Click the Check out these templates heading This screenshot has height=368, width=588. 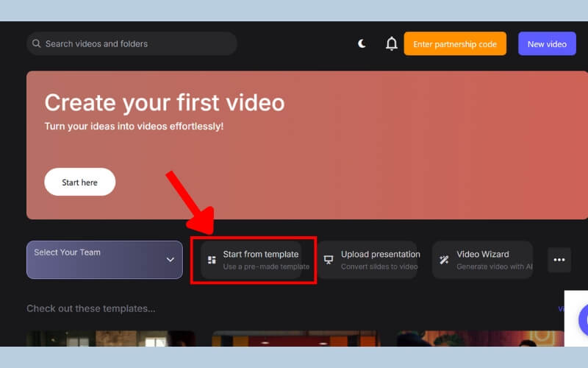click(91, 308)
